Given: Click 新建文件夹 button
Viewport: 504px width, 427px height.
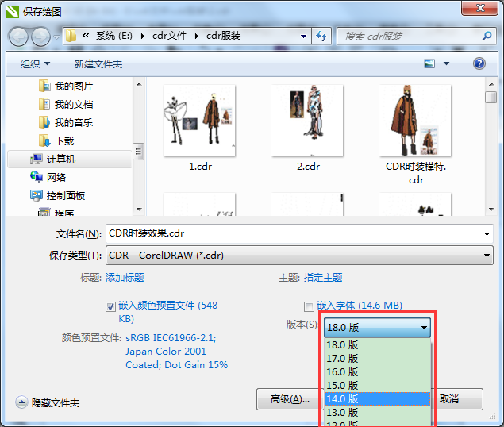Looking at the screenshot, I should coord(98,63).
